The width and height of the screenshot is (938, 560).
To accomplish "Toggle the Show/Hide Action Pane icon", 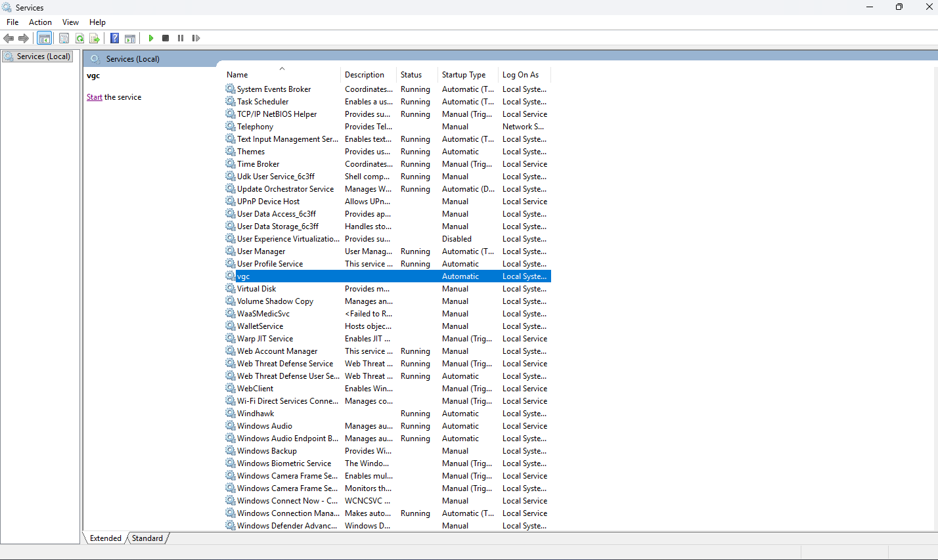I will (130, 38).
